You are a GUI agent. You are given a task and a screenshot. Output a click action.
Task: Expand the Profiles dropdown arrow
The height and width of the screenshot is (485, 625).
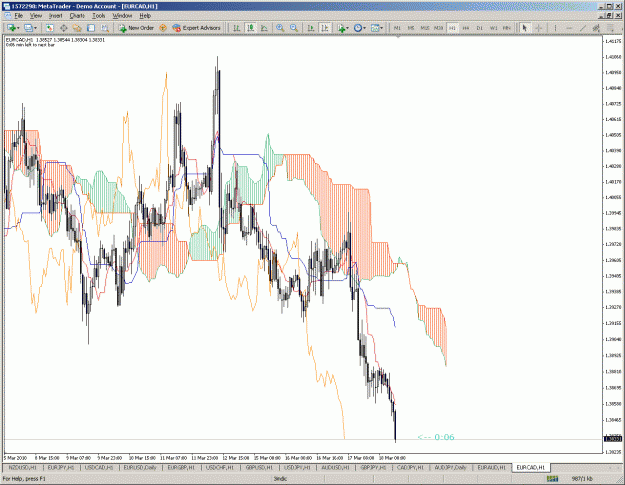35,28
